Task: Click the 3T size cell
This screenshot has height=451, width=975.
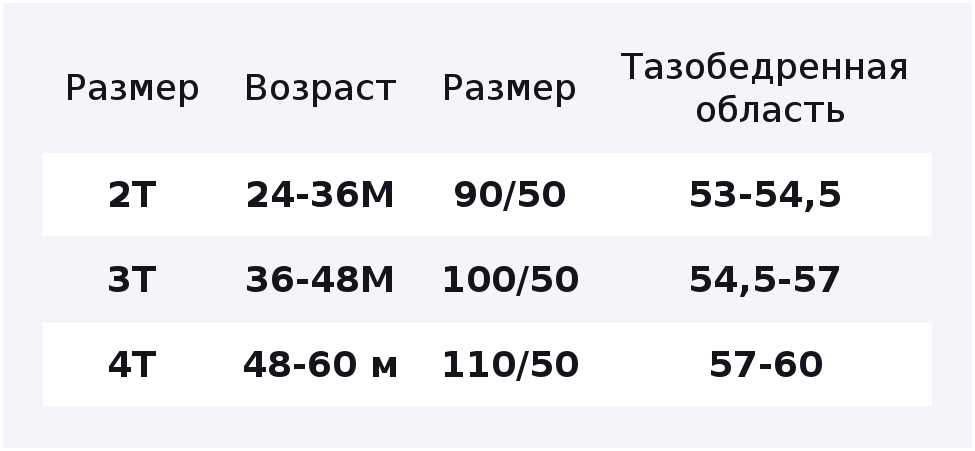Action: pos(132,280)
